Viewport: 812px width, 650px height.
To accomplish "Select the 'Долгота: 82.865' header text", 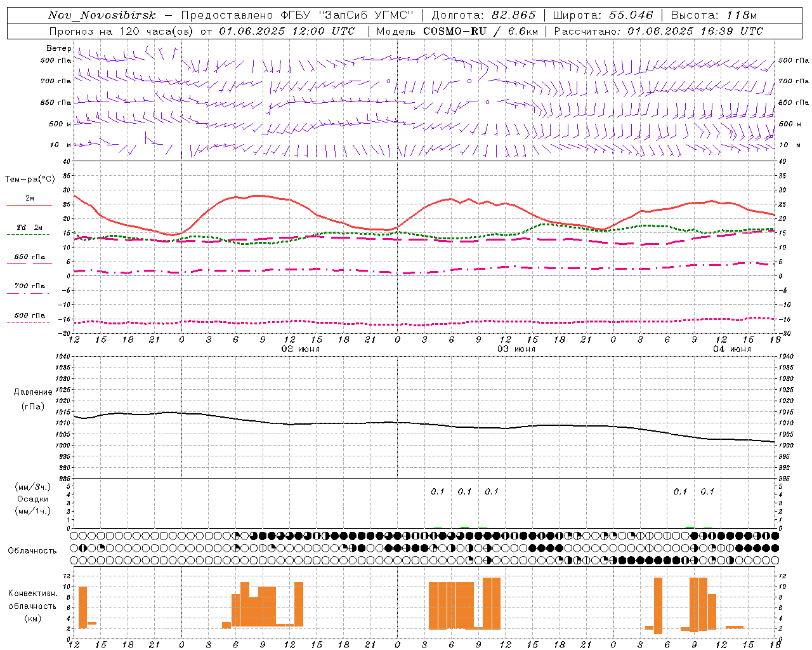I will click(x=483, y=15).
